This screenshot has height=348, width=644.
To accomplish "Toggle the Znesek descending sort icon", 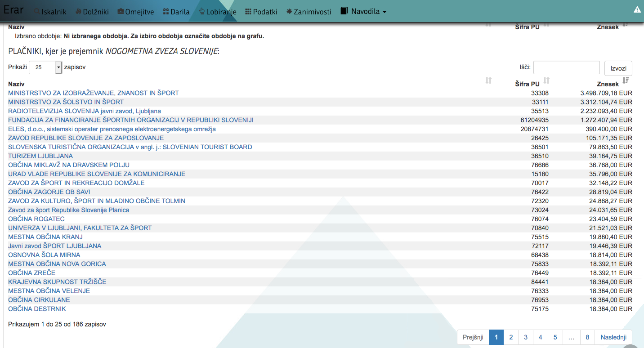I will 625,81.
